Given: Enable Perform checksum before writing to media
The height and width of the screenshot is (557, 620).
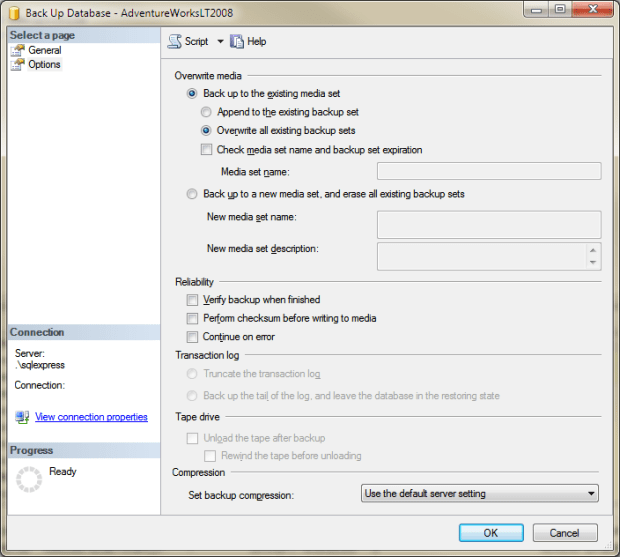Looking at the screenshot, I should click(x=192, y=319).
